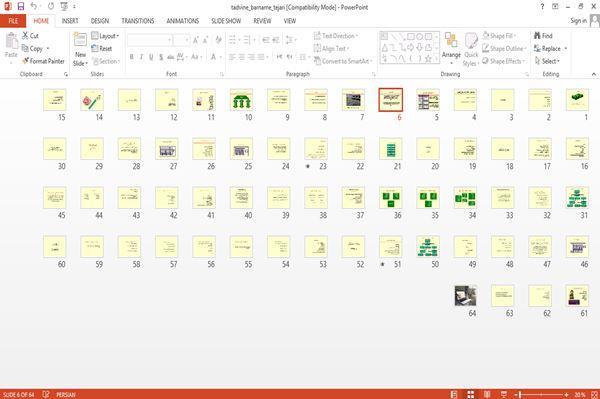Open the FILE tab
This screenshot has height=399, width=600.
(13, 21)
